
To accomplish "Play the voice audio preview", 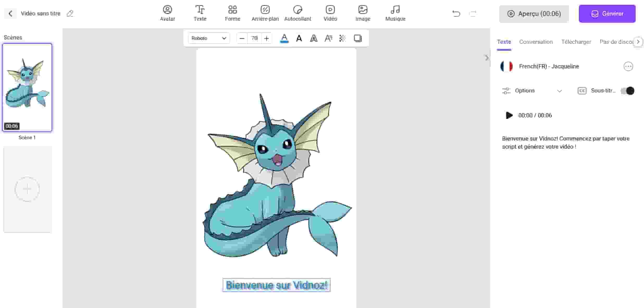I will point(509,115).
